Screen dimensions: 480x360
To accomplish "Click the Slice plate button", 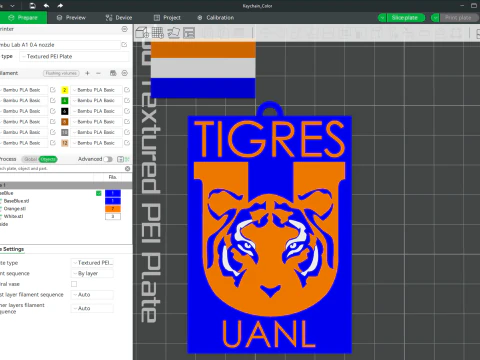I will (405, 18).
